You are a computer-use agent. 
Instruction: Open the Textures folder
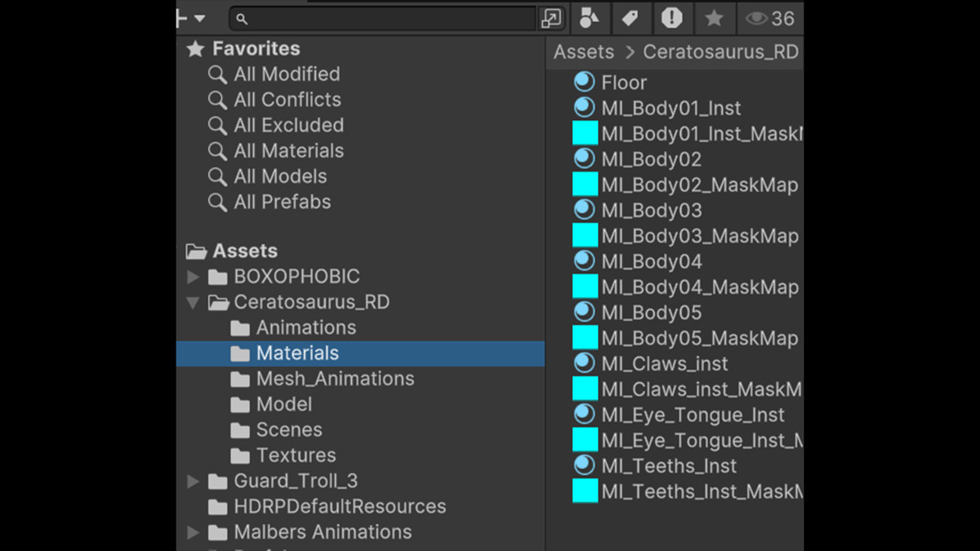point(296,455)
